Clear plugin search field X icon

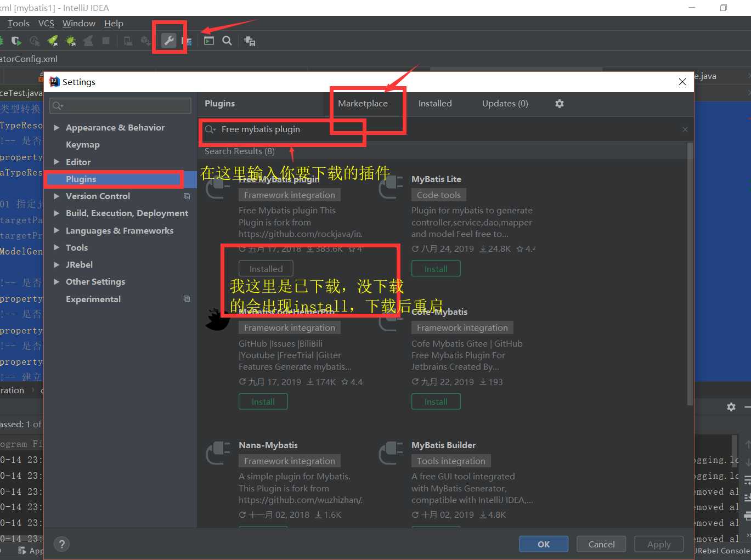685,129
